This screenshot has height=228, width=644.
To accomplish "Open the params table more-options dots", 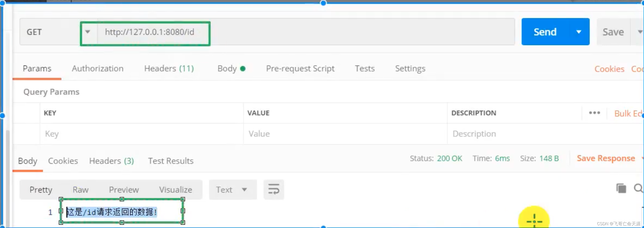I will [594, 113].
